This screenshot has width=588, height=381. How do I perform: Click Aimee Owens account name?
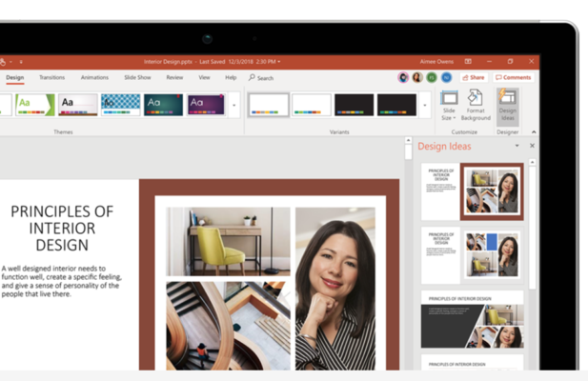pyautogui.click(x=436, y=62)
